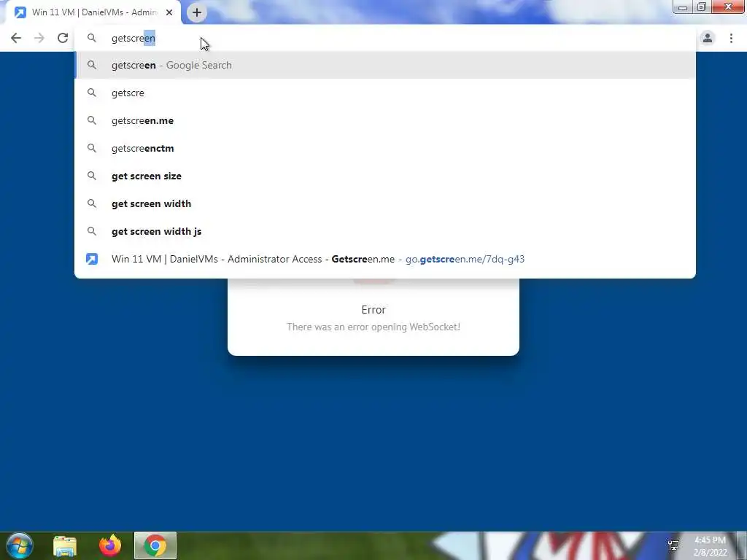Open the go.getscreen.me/7dq-g43 history suggestion
Screen dimensions: 747x560
(x=385, y=259)
